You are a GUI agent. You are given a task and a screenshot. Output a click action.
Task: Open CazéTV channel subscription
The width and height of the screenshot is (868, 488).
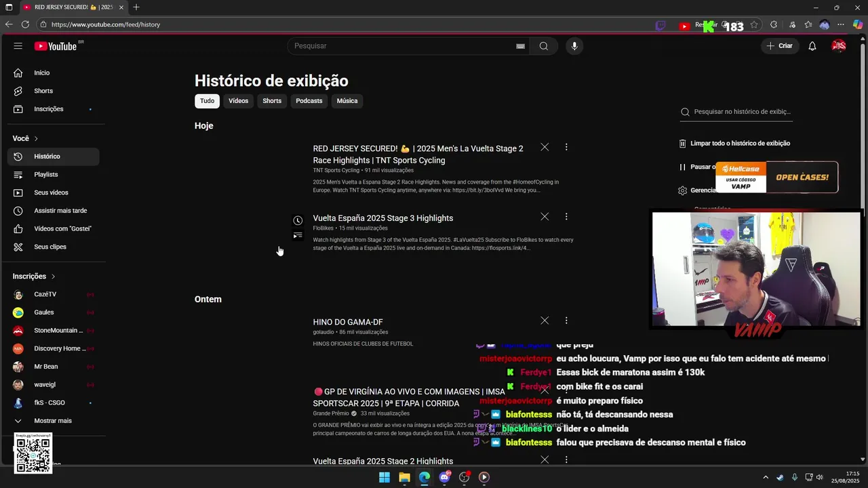(x=54, y=294)
